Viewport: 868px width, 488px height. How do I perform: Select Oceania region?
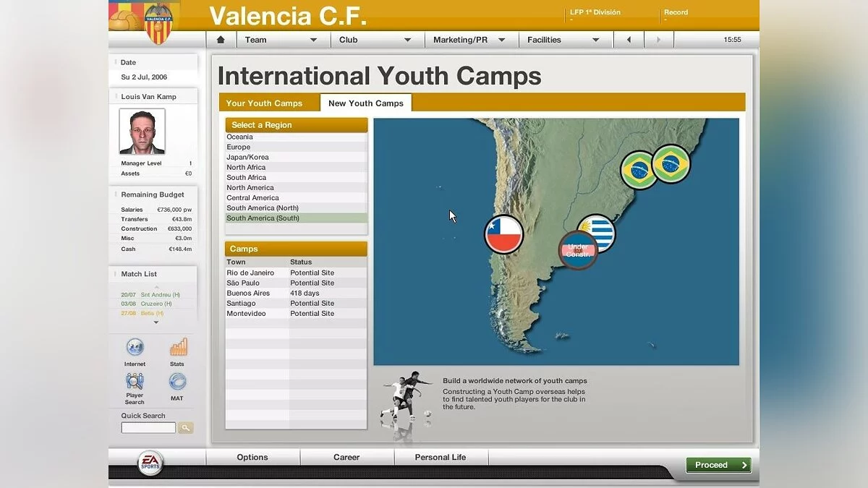pyautogui.click(x=297, y=137)
